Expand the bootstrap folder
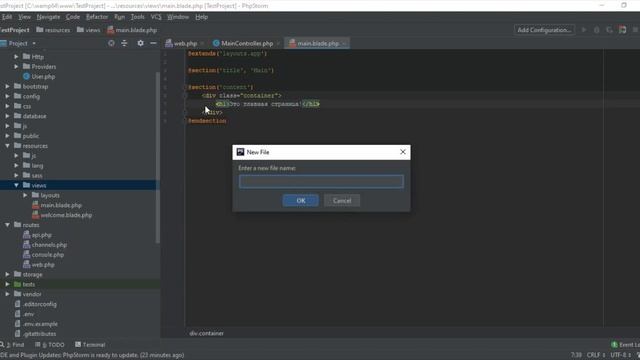 pos(7,86)
